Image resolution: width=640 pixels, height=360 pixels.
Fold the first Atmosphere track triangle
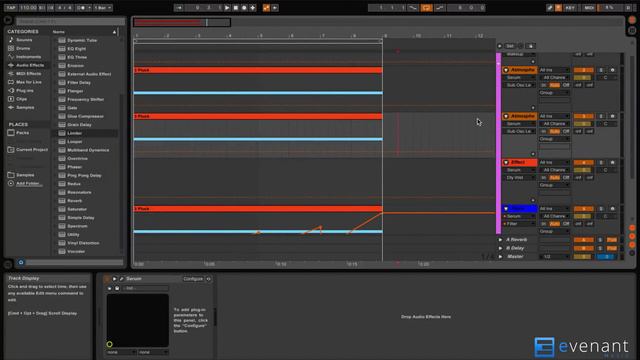point(506,70)
